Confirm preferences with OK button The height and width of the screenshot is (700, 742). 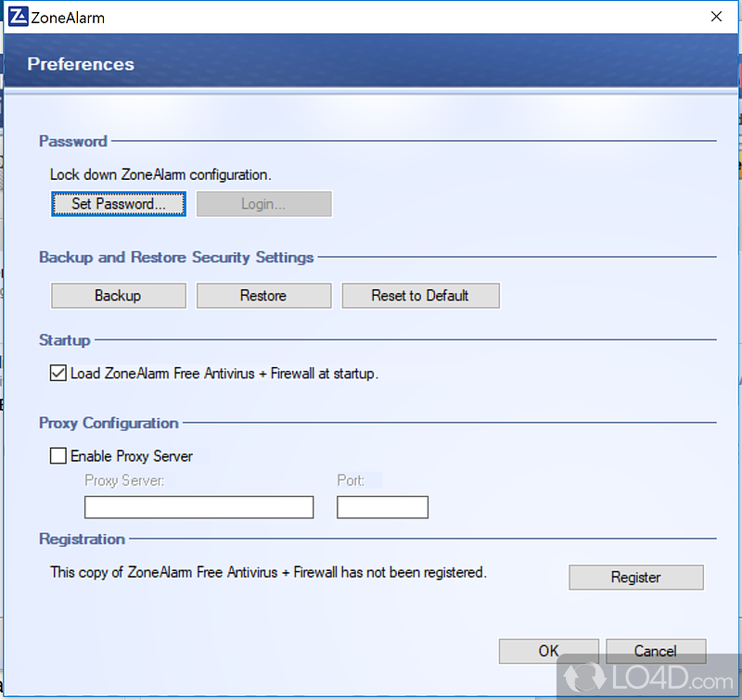click(548, 651)
